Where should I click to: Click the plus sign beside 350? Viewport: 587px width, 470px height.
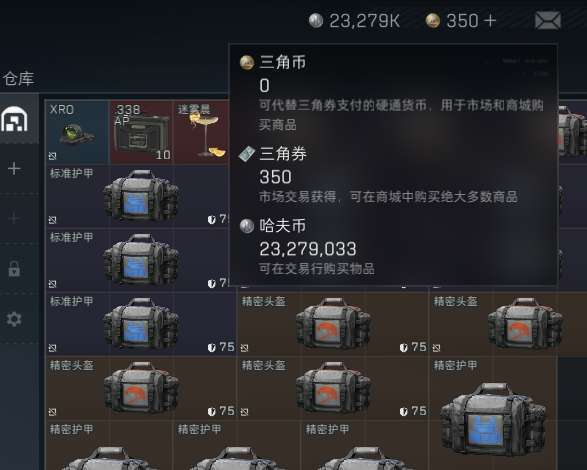tap(490, 21)
